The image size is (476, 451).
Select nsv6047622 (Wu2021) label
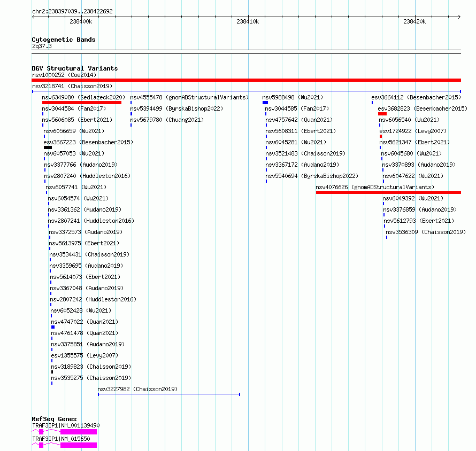413,176
